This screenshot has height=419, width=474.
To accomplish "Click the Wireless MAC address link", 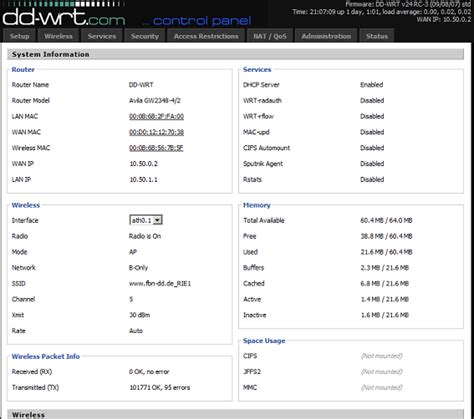I will click(156, 148).
